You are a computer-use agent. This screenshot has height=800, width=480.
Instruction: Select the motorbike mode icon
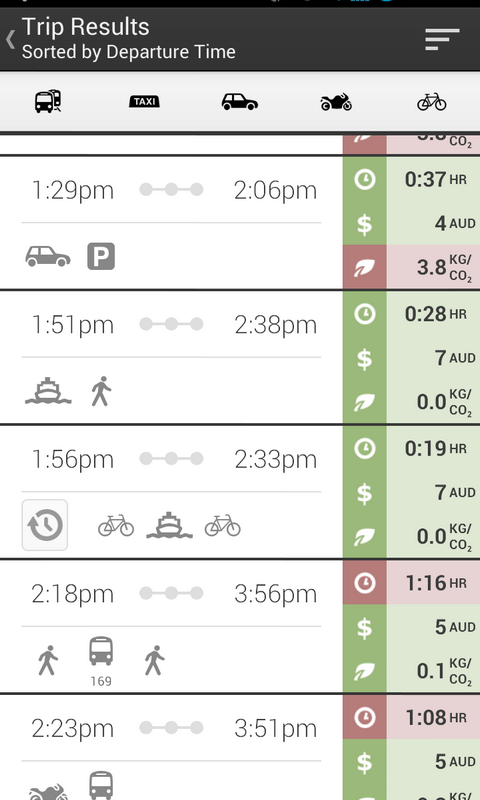point(336,102)
